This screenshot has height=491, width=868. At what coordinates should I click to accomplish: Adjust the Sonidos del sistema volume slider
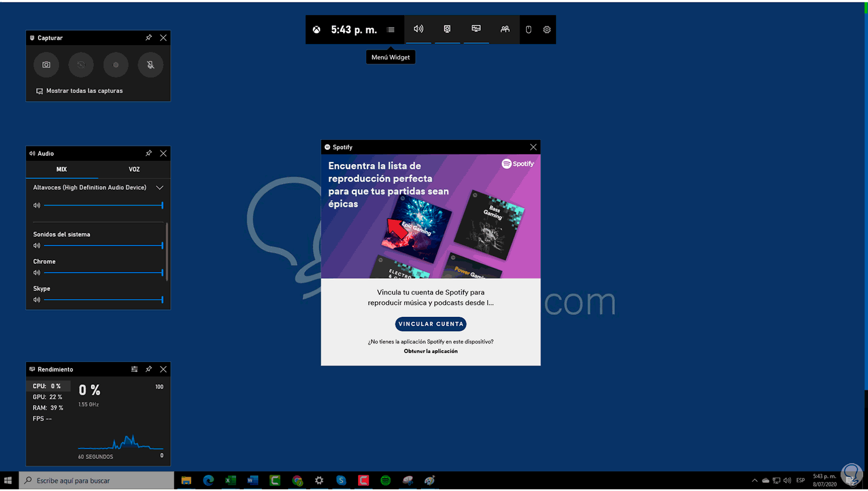click(104, 246)
